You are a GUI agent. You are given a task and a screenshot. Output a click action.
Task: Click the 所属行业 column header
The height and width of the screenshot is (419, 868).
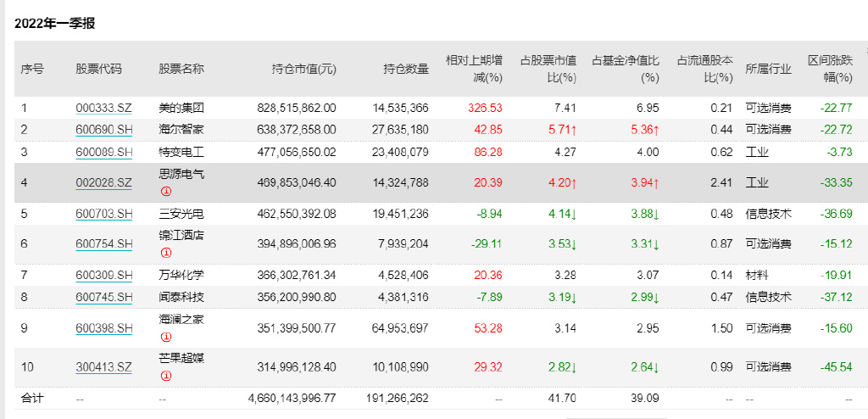(x=768, y=70)
